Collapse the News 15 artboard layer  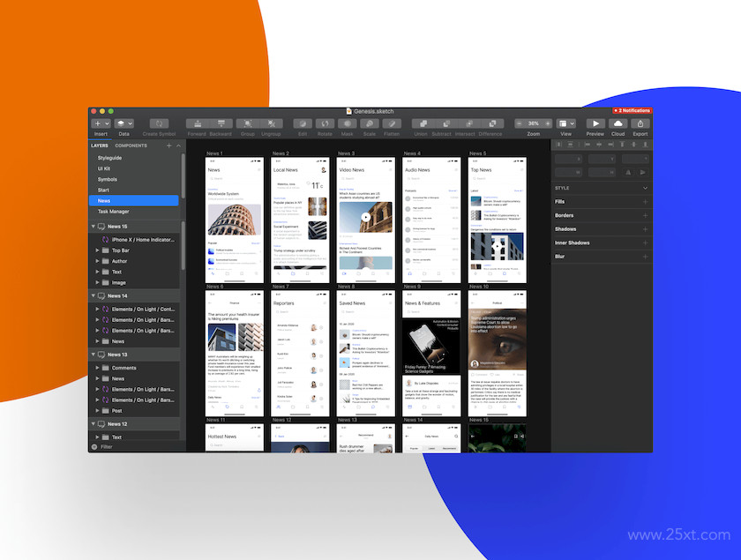click(94, 227)
